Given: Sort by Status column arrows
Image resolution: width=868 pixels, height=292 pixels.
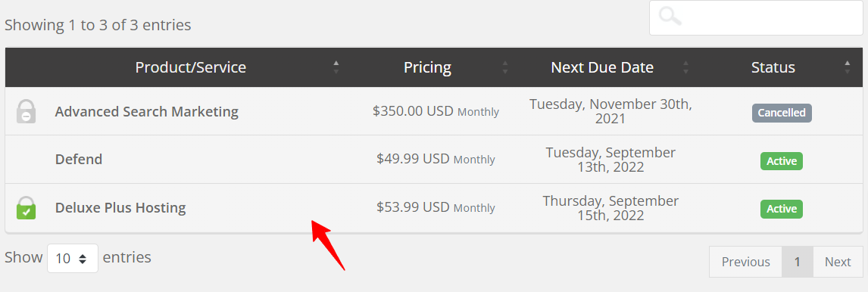Looking at the screenshot, I should [847, 67].
